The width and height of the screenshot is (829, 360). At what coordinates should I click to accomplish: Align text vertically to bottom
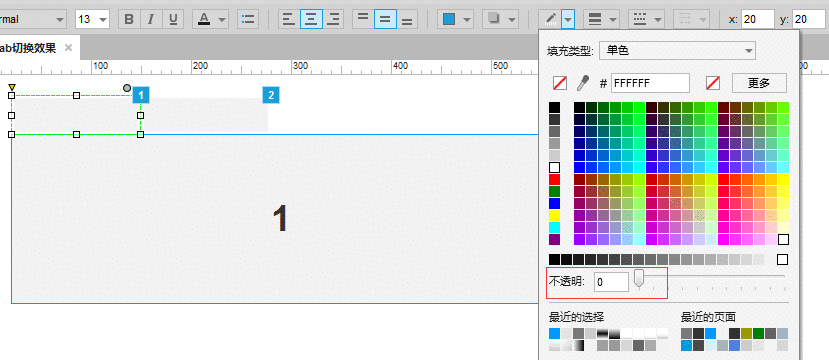coord(407,20)
